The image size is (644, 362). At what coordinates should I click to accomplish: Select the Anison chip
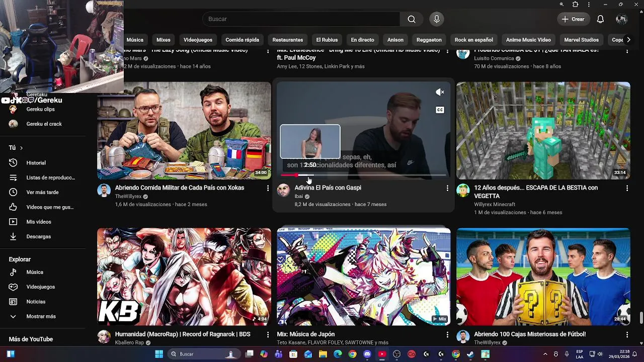[x=395, y=40]
